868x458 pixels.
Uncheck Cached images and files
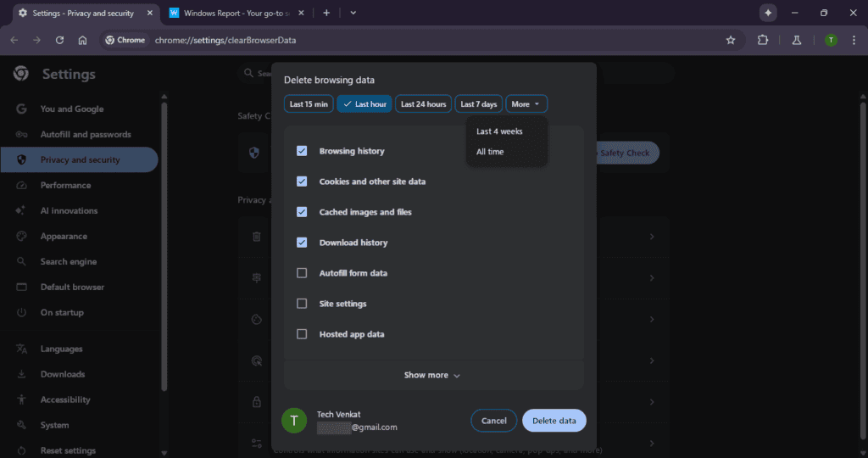302,212
